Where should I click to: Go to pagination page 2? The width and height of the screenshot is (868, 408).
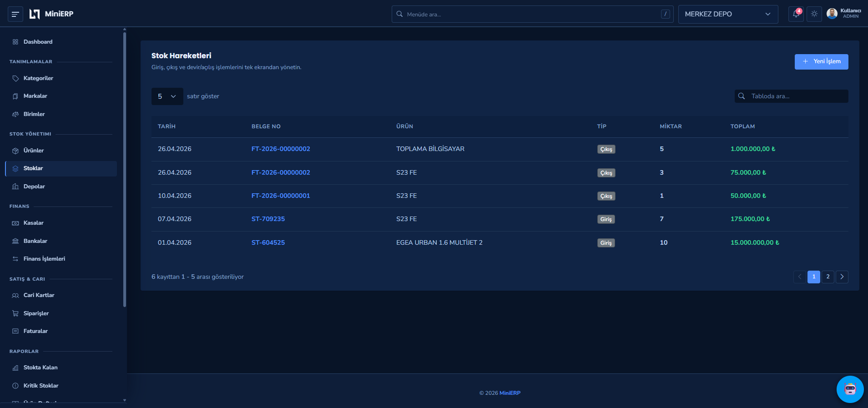coord(828,277)
